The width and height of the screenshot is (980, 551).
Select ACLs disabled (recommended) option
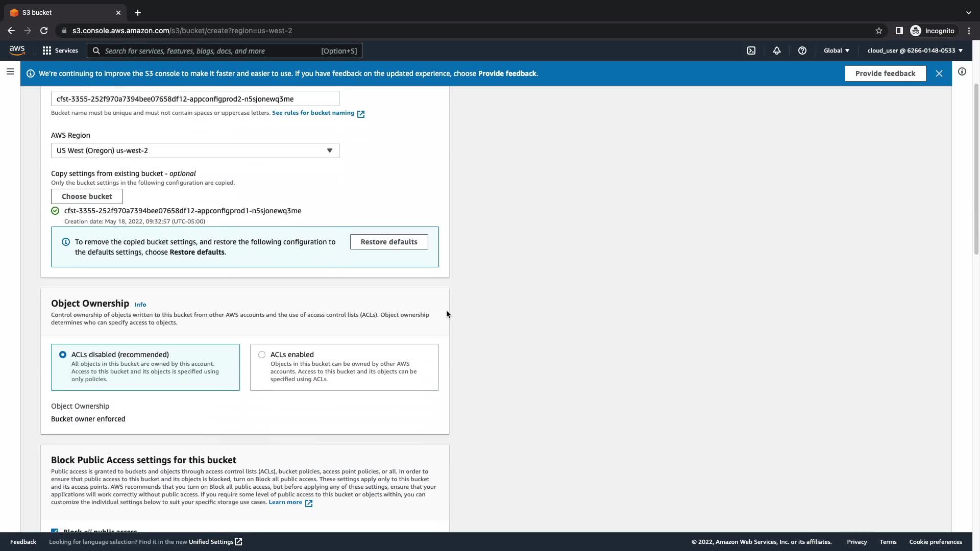63,355
